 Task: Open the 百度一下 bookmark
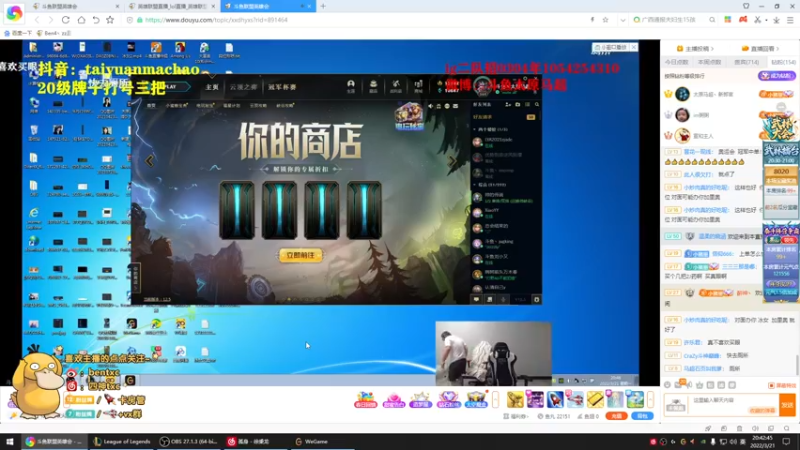point(18,33)
